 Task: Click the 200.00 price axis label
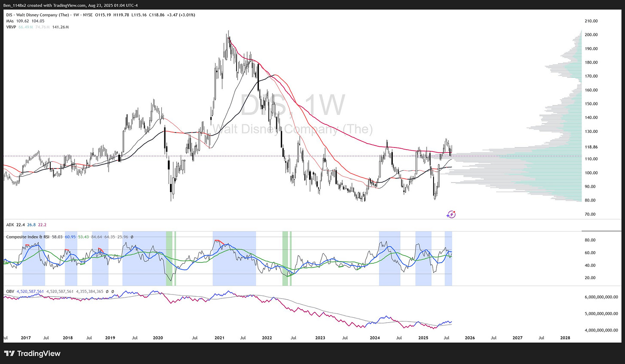[592, 35]
